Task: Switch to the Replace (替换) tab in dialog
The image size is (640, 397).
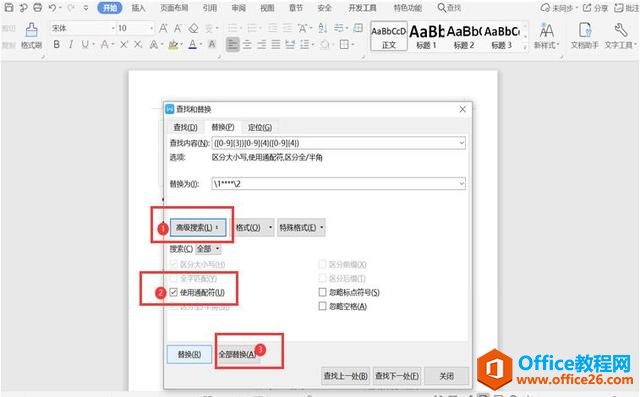Action: [223, 127]
